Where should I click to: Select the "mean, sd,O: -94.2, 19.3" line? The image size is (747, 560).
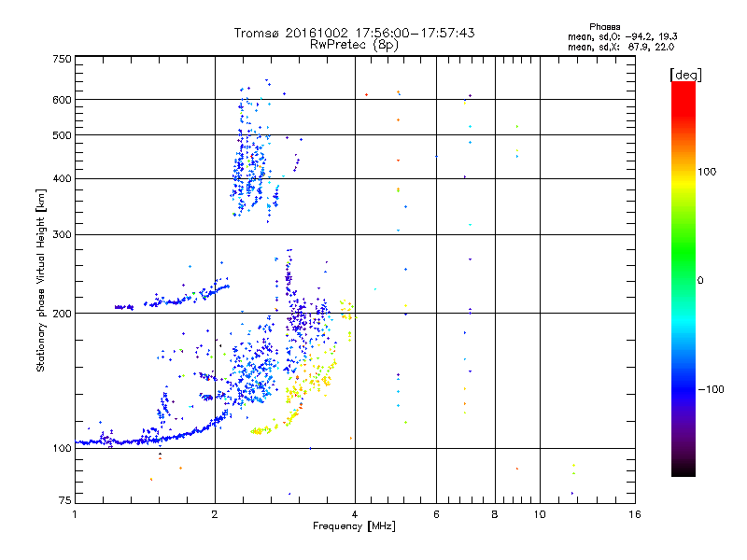pos(622,36)
